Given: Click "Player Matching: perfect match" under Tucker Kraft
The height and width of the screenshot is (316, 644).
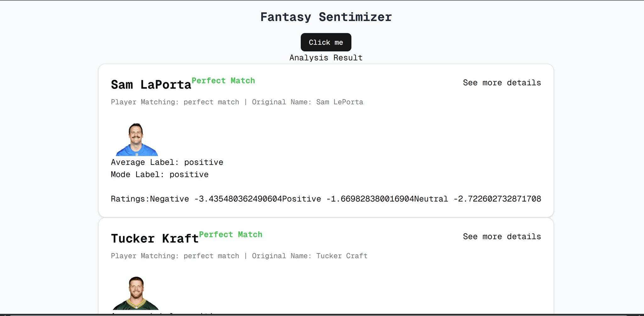Looking at the screenshot, I should [x=175, y=256].
